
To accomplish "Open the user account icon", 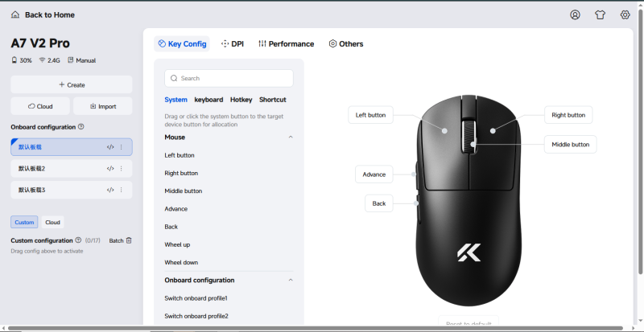I will coord(575,14).
